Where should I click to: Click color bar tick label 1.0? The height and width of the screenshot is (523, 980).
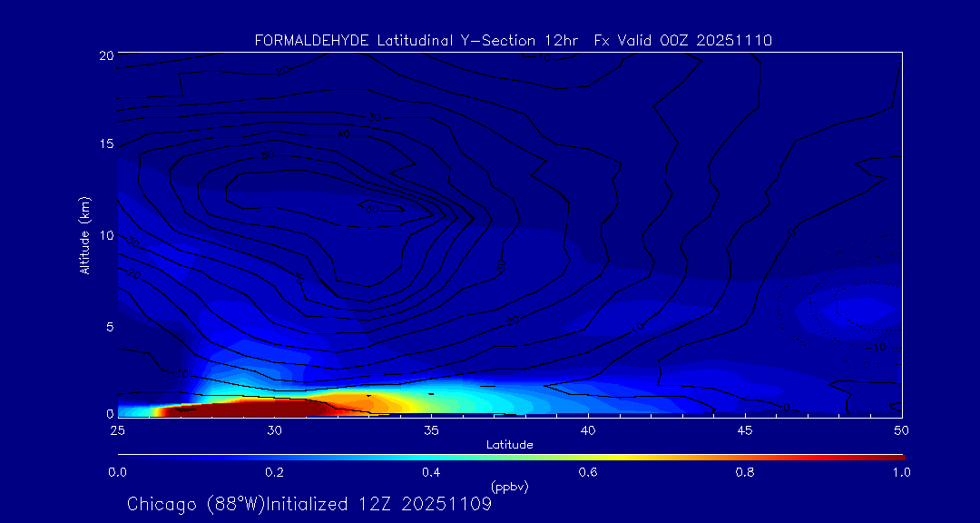(x=901, y=472)
